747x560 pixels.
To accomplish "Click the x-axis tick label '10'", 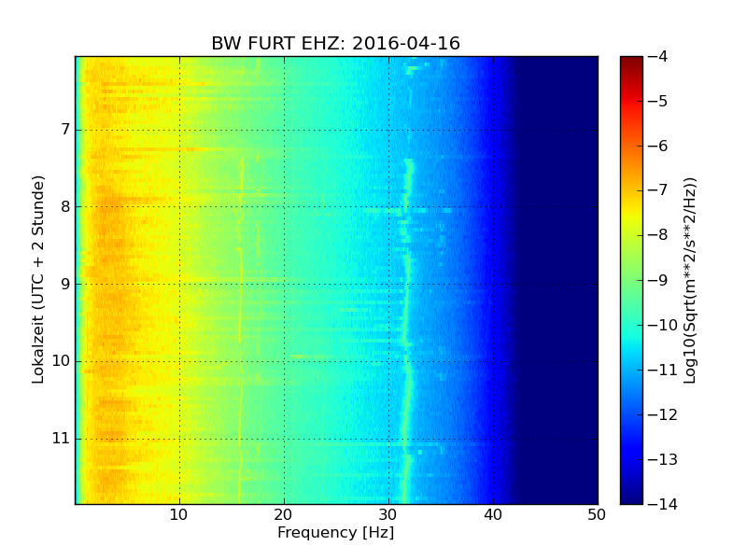I will tap(178, 515).
